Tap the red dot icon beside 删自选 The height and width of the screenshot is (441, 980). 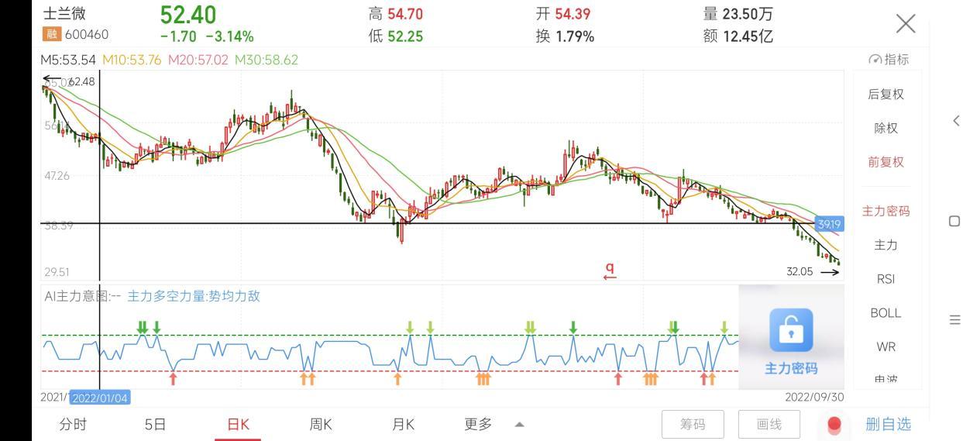[834, 425]
